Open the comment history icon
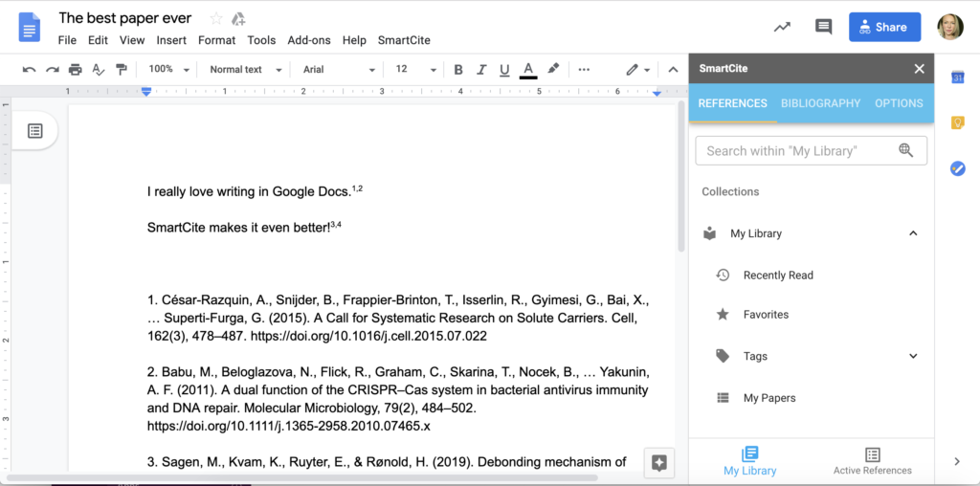Viewport: 980px width, 486px height. (x=824, y=27)
